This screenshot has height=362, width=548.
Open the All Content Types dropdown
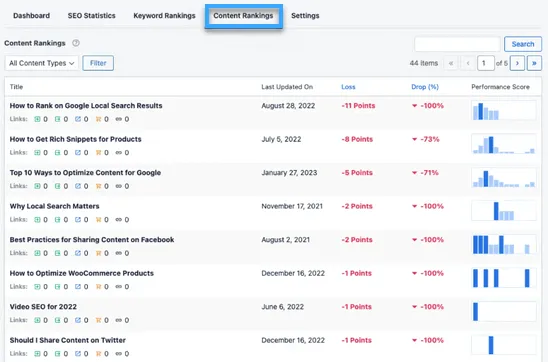click(x=42, y=63)
